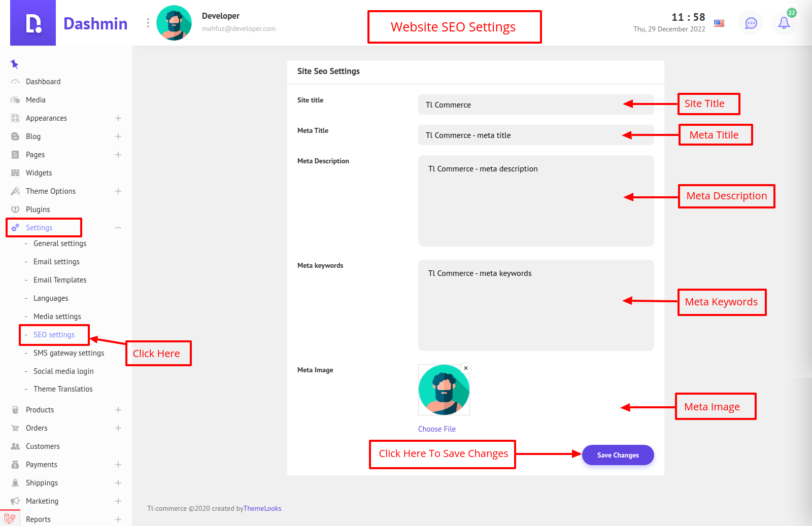This screenshot has width=812, height=526.
Task: Click the Meta Image thumbnail preview
Action: [x=444, y=390]
